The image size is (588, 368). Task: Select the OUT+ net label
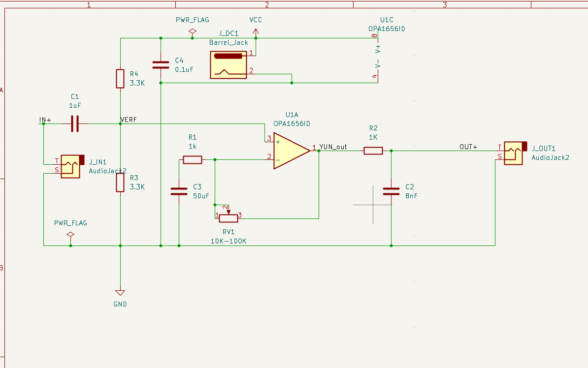tap(468, 147)
